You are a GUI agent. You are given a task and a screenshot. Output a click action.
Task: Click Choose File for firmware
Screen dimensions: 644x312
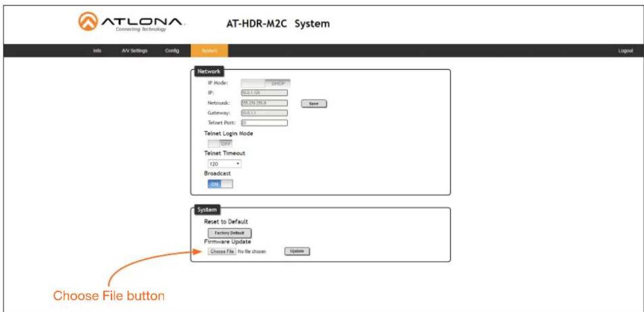(222, 251)
